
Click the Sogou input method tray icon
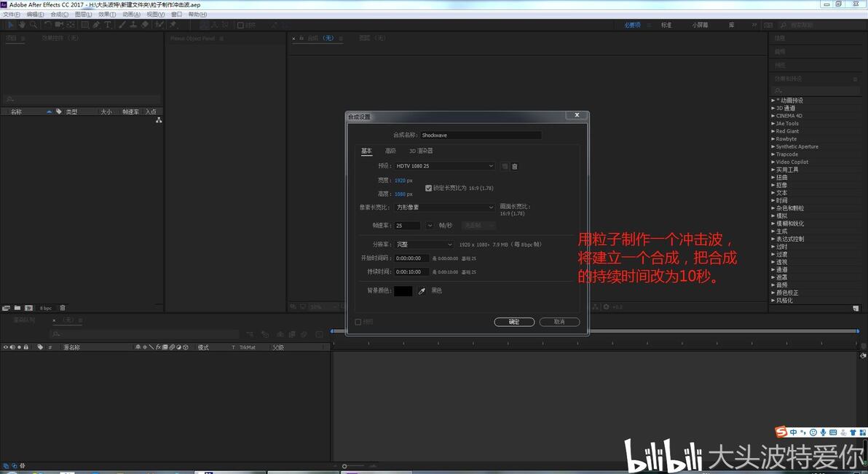(x=781, y=431)
